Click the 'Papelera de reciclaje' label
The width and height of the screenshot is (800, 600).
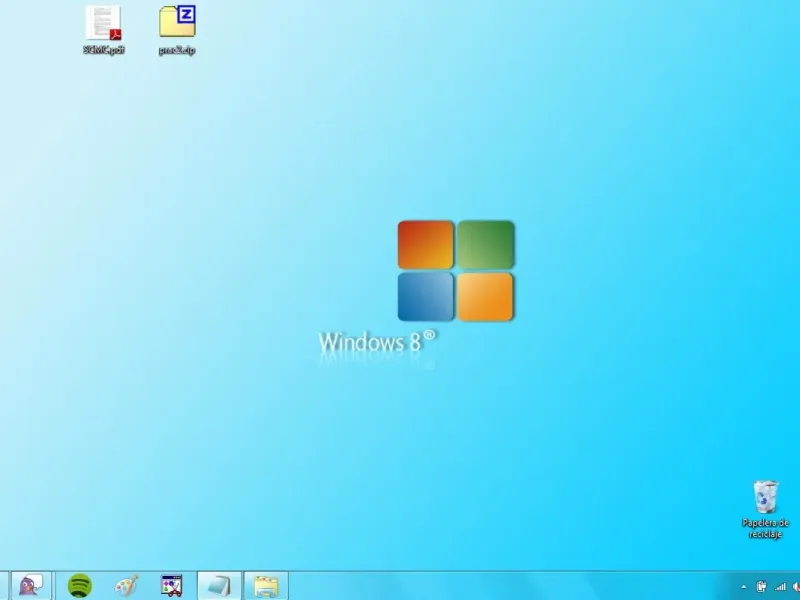(765, 528)
